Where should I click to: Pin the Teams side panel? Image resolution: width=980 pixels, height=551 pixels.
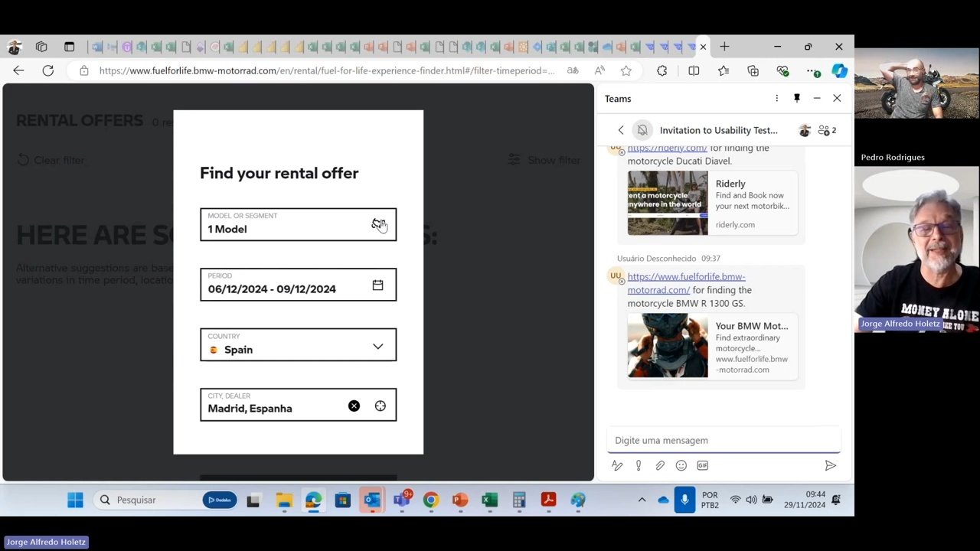point(796,99)
